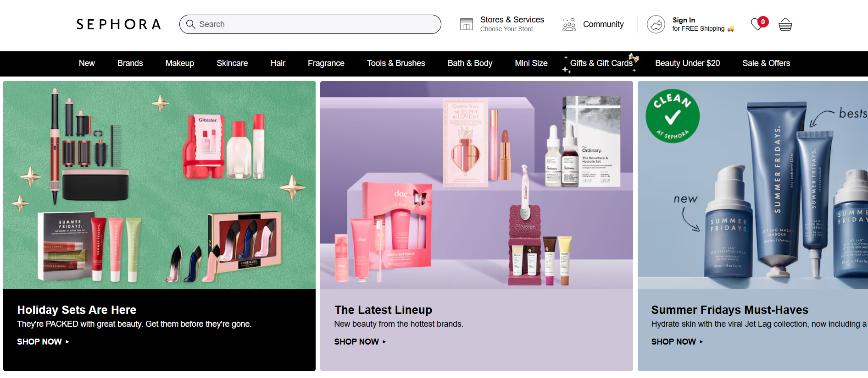Click the search magnifier icon

pyautogui.click(x=191, y=24)
